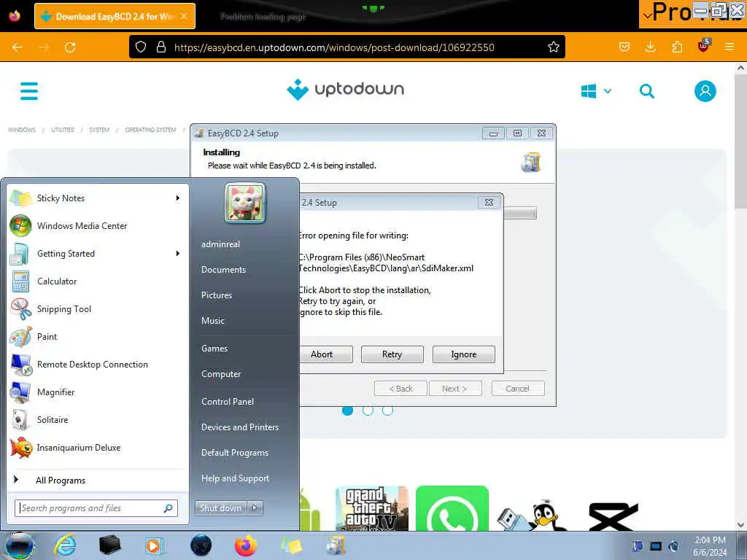
Task: Open Internet Explorer from taskbar
Action: [65, 545]
